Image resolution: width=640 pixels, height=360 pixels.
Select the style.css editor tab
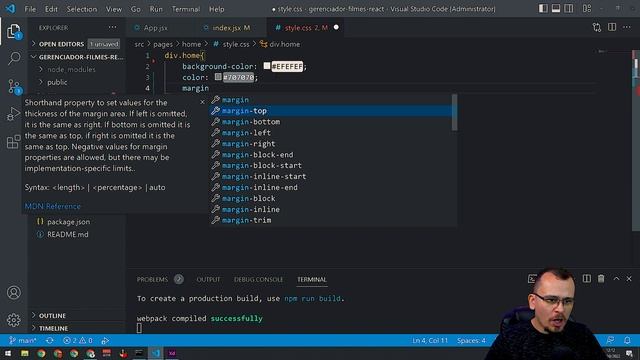pos(306,28)
